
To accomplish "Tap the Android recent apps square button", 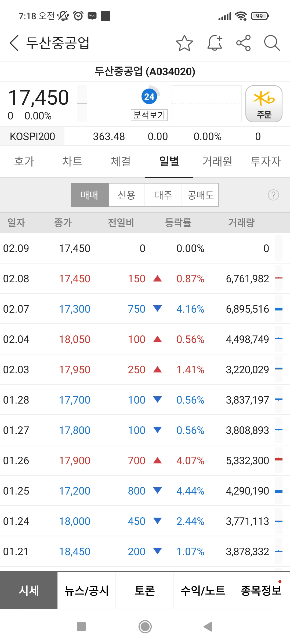I will (x=81, y=627).
